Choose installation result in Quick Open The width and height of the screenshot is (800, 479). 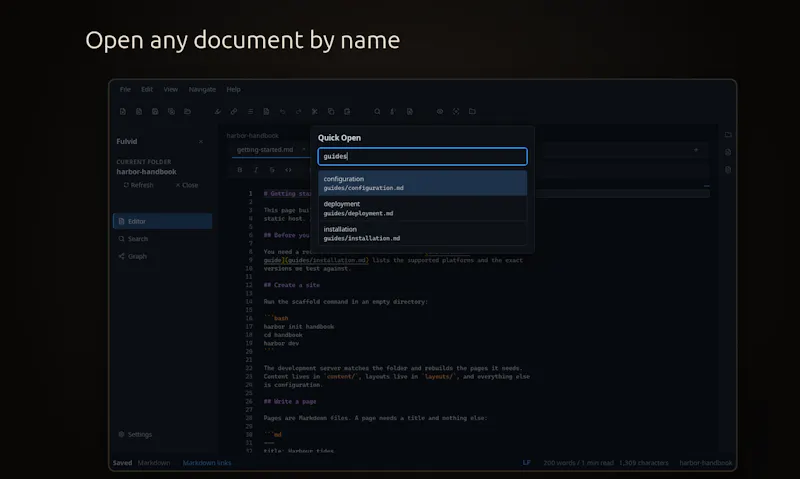tap(422, 233)
